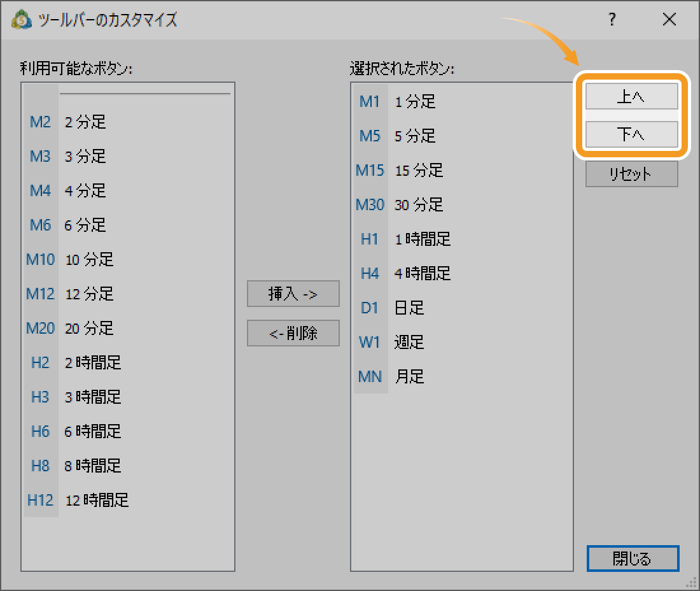Viewport: 700px width, 591px height.
Task: Select M1 1分足 in selected buttons
Action: click(x=461, y=102)
